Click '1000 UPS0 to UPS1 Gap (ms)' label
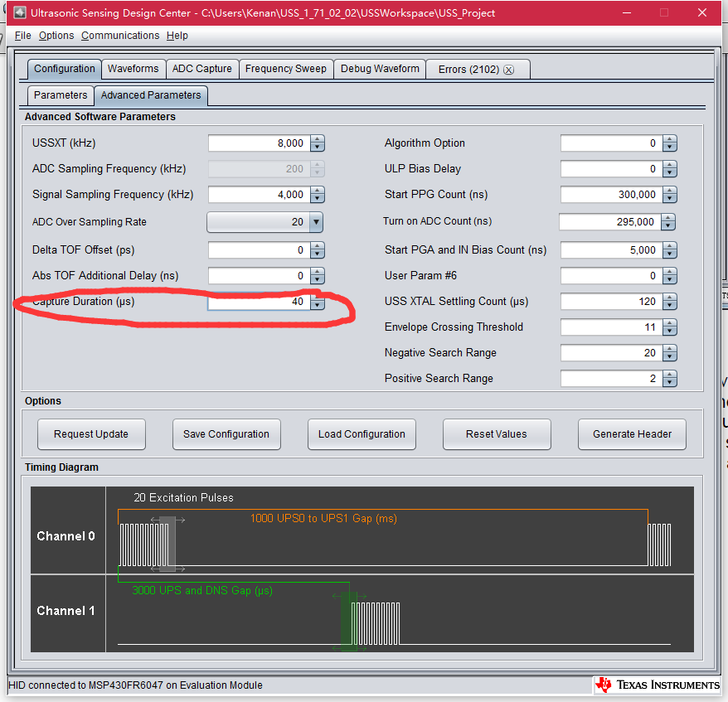Screen dimensions: 728x702 [323, 518]
